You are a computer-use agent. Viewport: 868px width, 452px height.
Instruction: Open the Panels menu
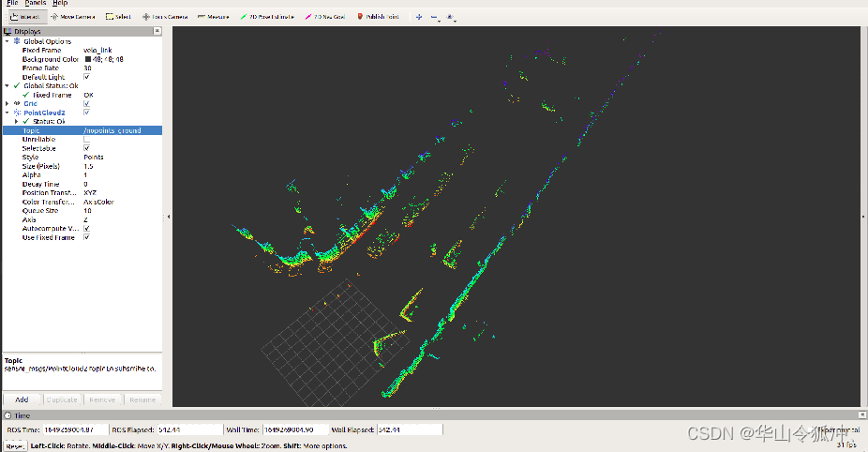pyautogui.click(x=36, y=3)
